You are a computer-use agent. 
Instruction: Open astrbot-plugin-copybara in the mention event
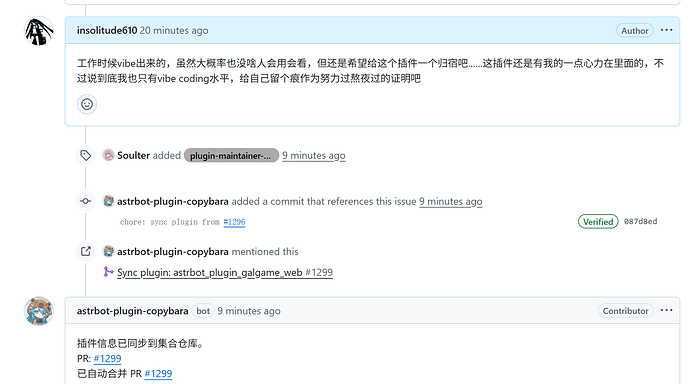[x=172, y=252]
